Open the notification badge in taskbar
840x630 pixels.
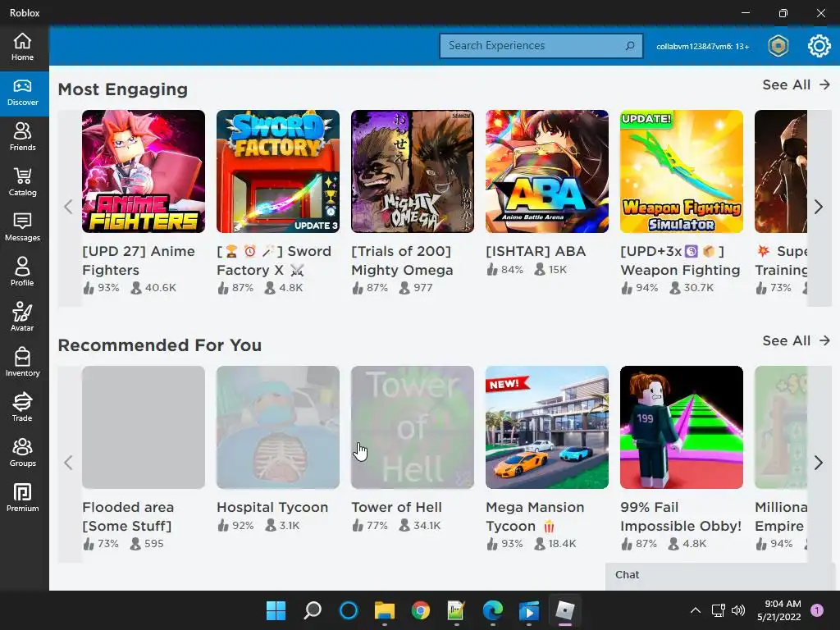click(x=817, y=610)
